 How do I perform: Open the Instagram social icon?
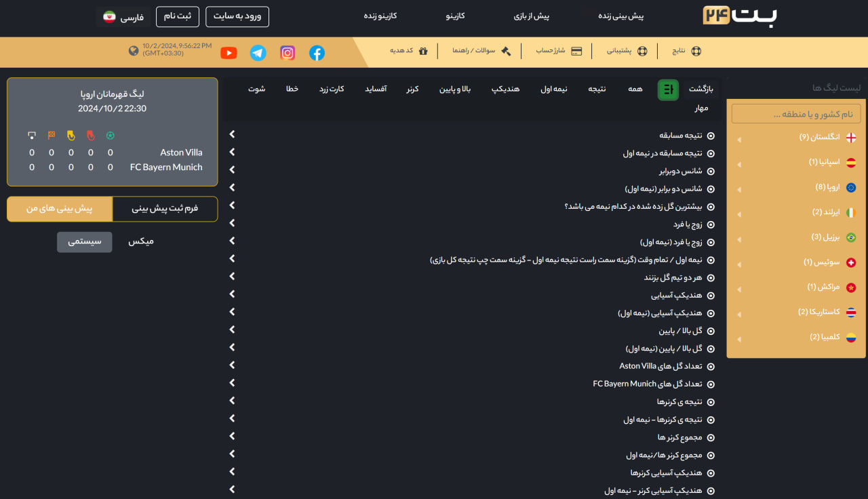[x=288, y=53]
